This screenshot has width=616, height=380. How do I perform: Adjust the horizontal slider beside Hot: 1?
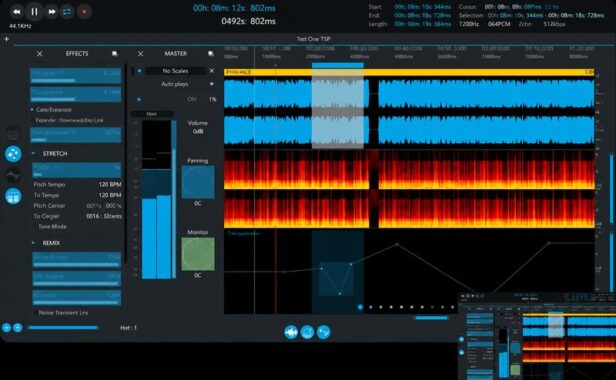click(63, 328)
